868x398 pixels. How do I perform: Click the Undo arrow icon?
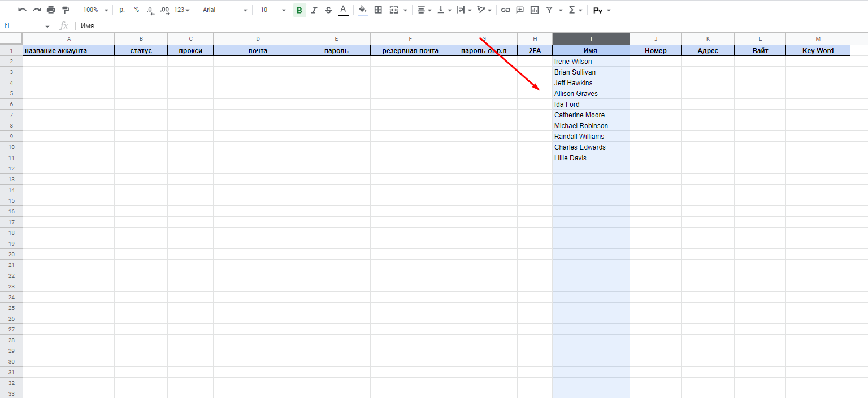coord(22,10)
